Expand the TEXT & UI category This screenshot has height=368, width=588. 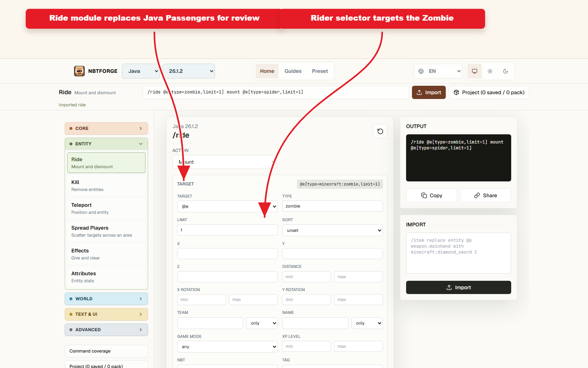(106, 314)
